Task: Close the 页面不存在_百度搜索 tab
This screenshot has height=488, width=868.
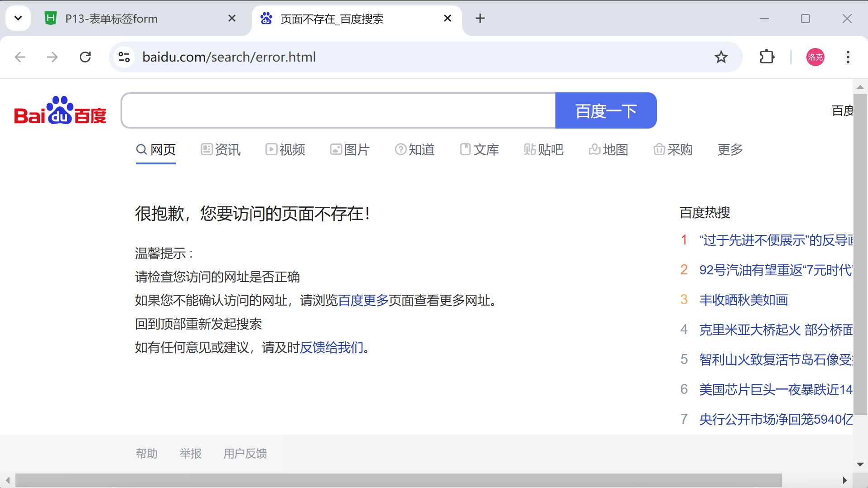Action: tap(447, 19)
